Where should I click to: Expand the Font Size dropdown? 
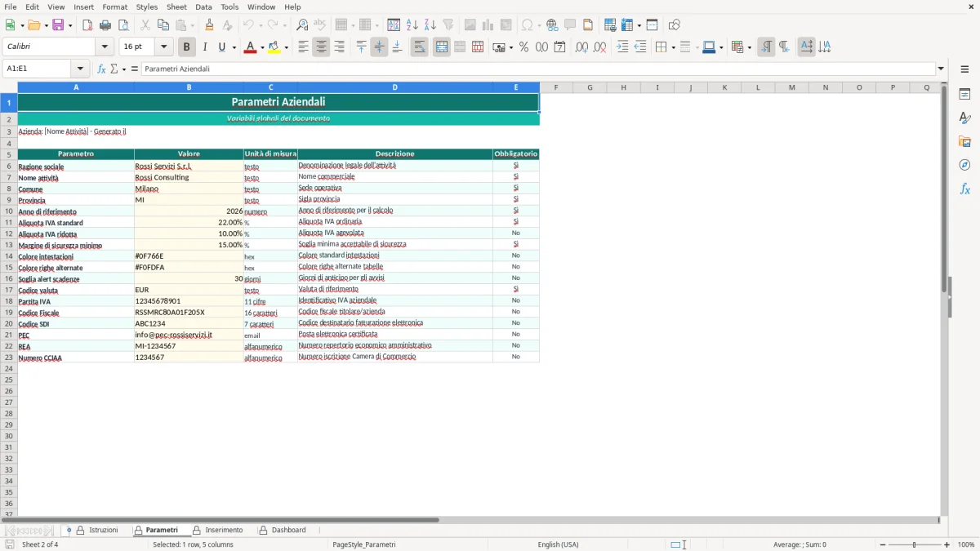pyautogui.click(x=163, y=47)
